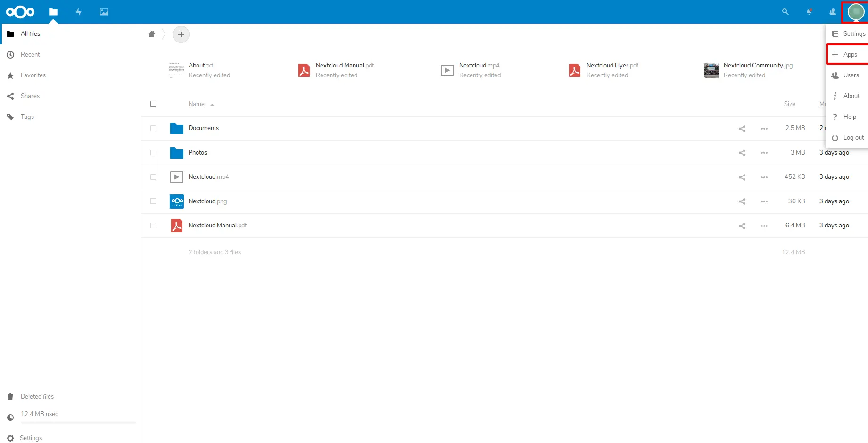The image size is (868, 443).
Task: Click the Tags icon in sidebar
Action: click(10, 117)
